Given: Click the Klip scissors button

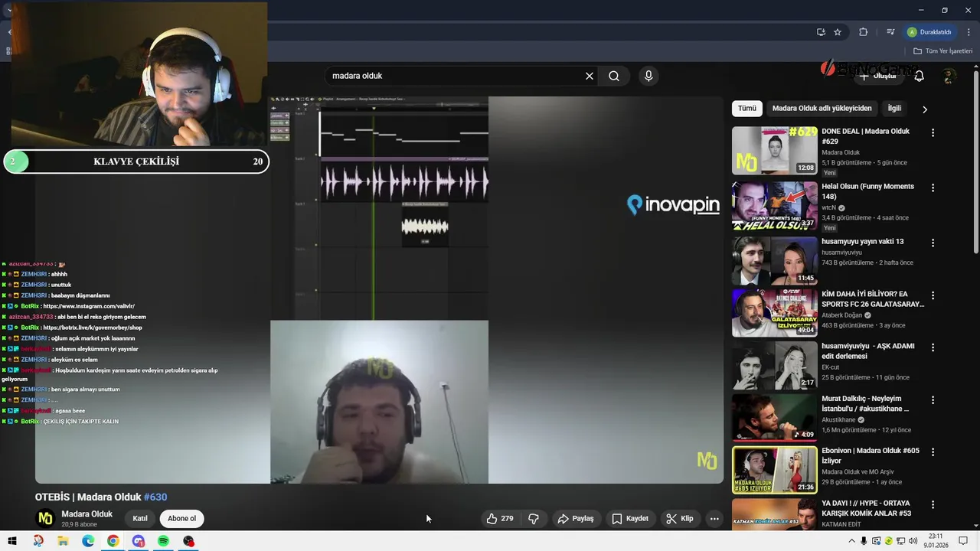Looking at the screenshot, I should click(x=680, y=519).
